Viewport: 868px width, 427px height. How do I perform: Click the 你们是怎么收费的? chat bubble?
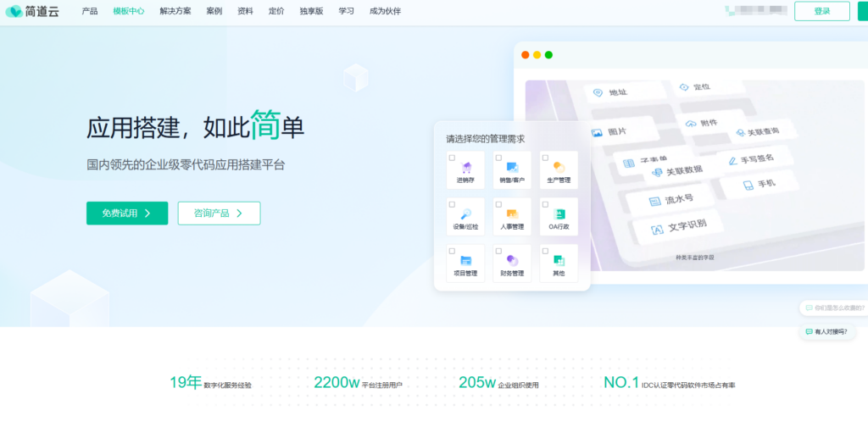point(836,308)
